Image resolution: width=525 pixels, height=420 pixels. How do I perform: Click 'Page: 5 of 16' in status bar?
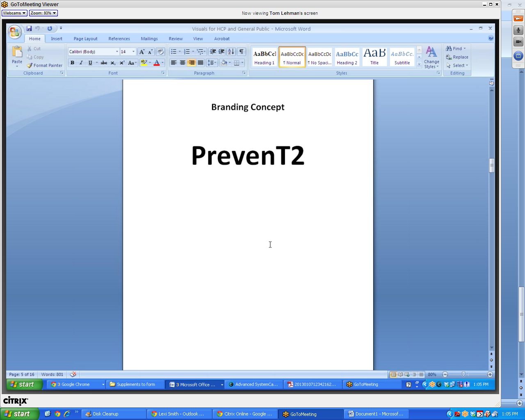coord(22,374)
